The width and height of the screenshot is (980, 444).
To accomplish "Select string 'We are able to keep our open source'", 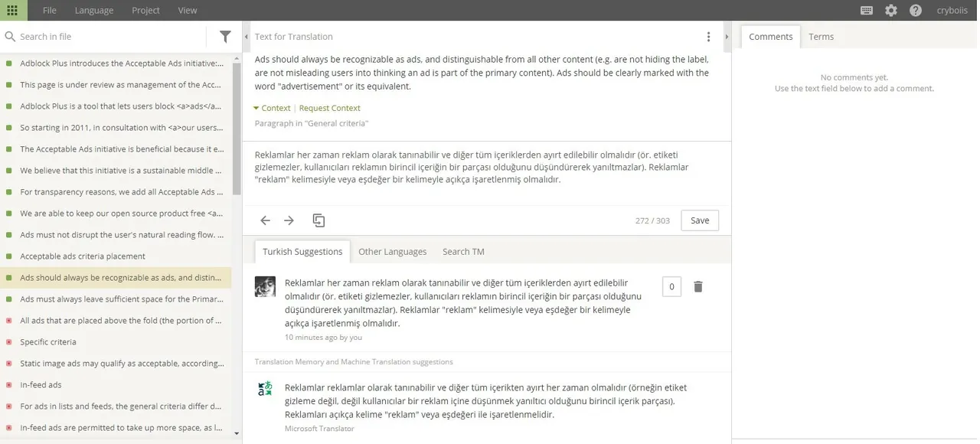I will pos(116,214).
